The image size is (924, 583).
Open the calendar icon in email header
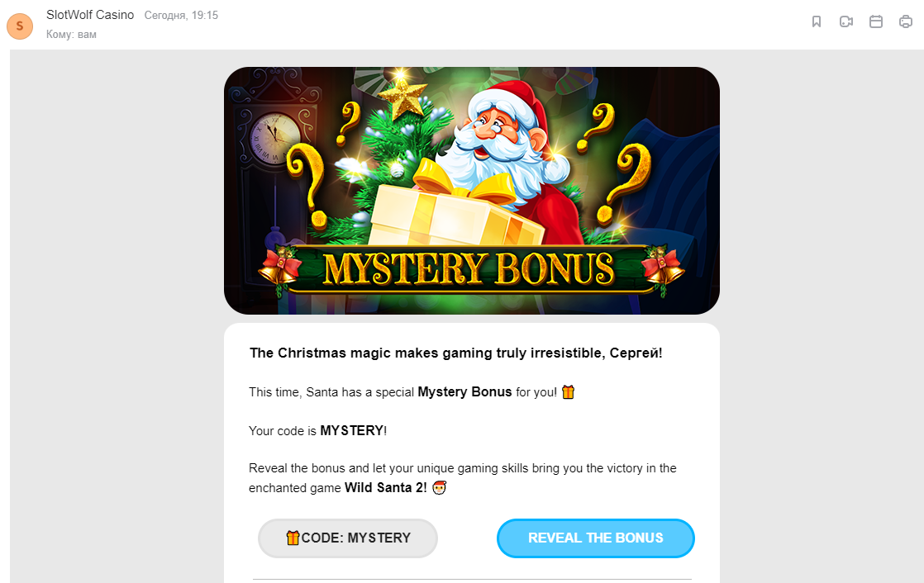876,21
